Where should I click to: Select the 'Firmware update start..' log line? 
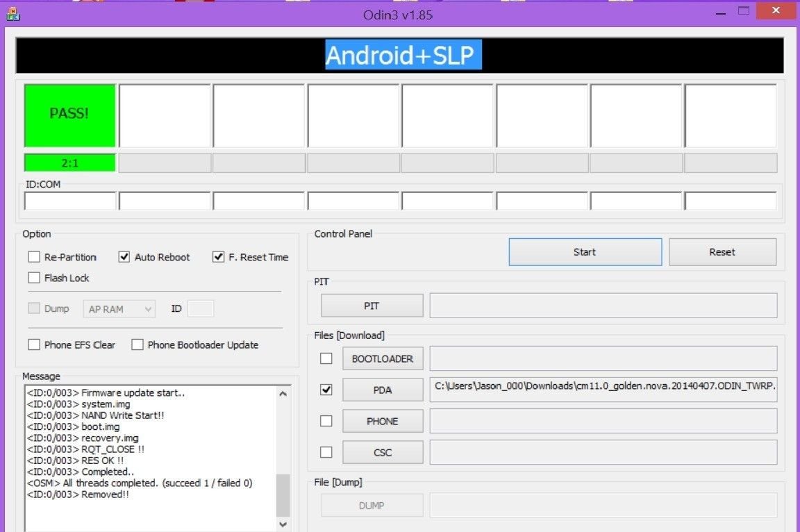point(106,393)
